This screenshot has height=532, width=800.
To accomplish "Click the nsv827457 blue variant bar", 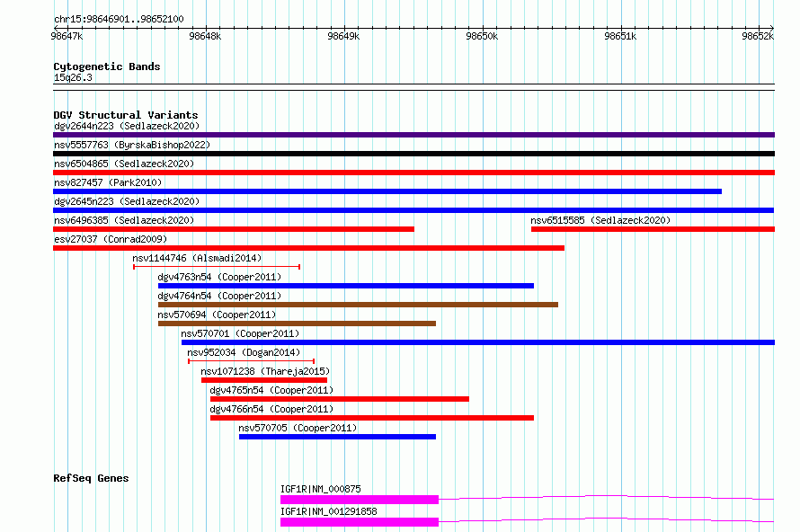I will coord(387,191).
